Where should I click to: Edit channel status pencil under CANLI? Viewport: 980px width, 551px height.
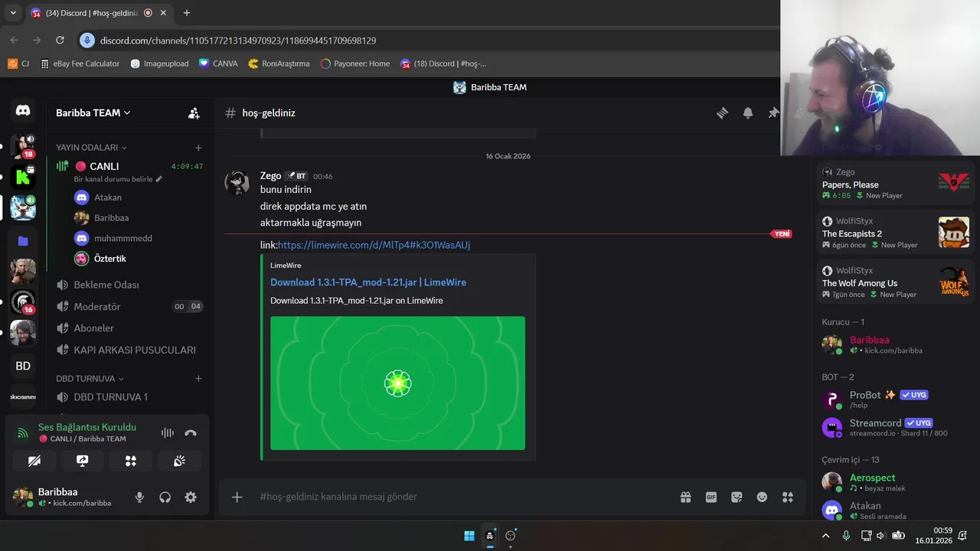coord(159,179)
